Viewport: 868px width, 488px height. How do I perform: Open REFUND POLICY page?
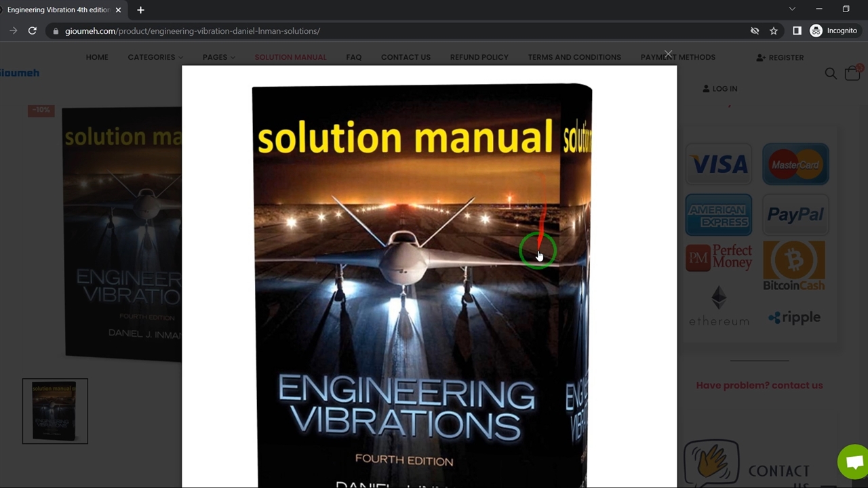(x=479, y=57)
